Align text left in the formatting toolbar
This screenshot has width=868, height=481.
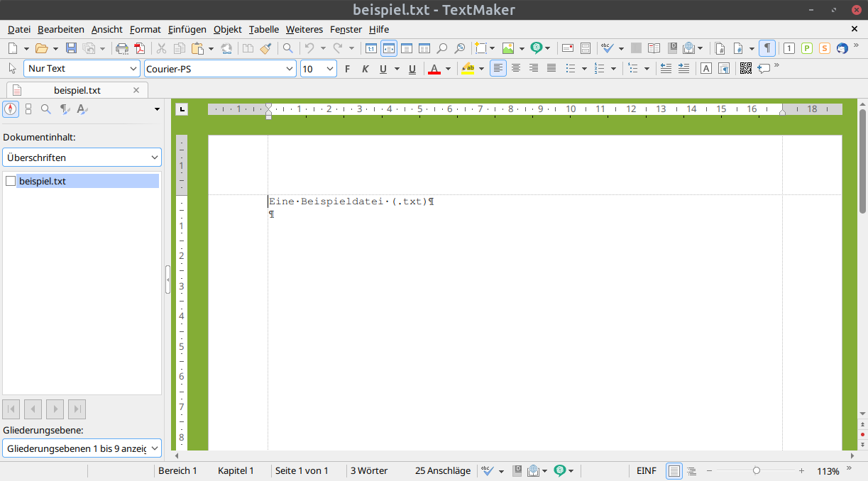pos(499,69)
